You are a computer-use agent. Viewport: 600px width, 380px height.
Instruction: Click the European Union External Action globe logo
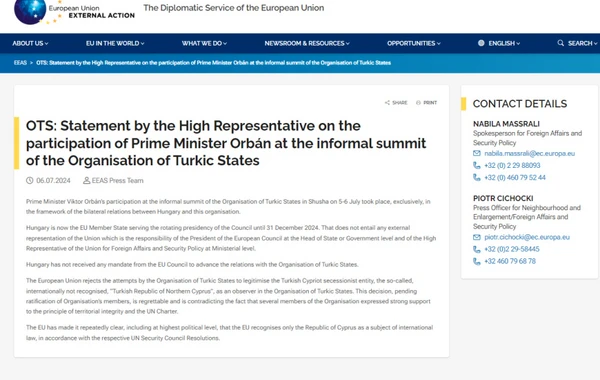tap(30, 11)
